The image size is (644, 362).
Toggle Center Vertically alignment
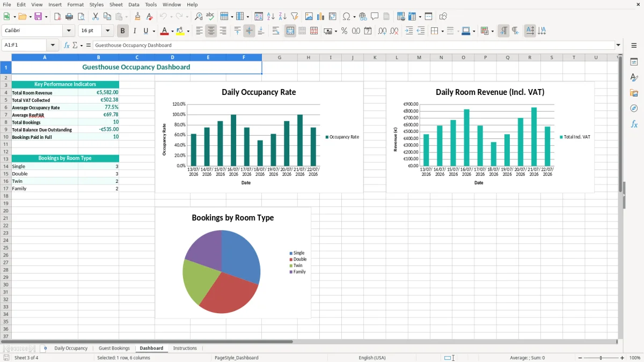(x=249, y=31)
